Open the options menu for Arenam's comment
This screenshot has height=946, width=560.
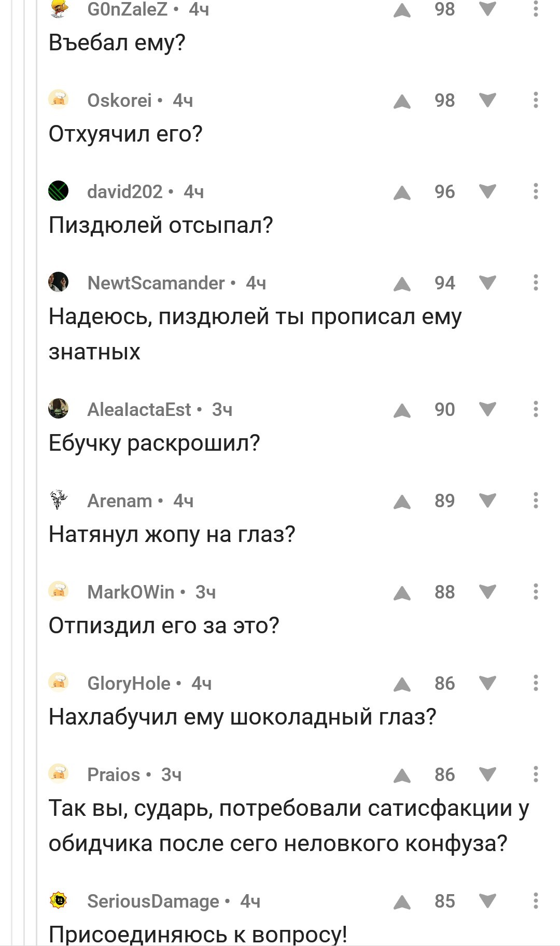click(536, 500)
